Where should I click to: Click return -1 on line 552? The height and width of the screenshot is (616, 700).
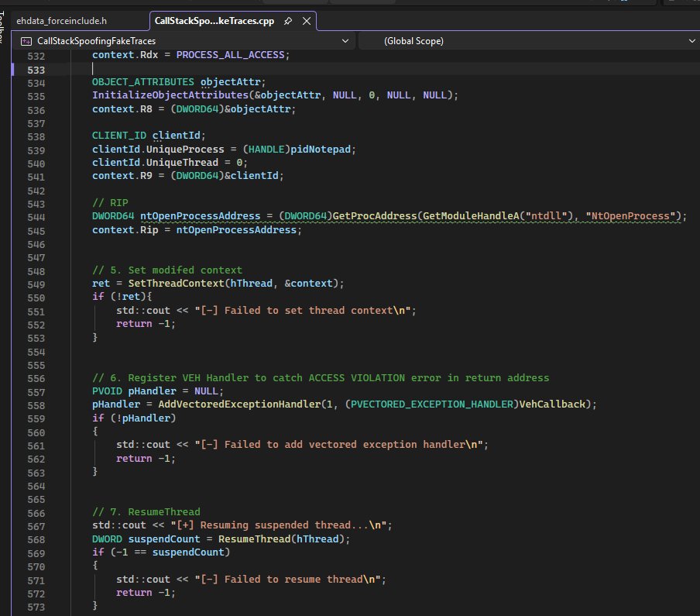[142, 323]
